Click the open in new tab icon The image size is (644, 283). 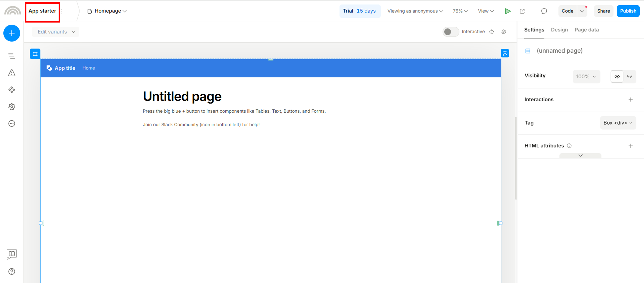pyautogui.click(x=522, y=11)
